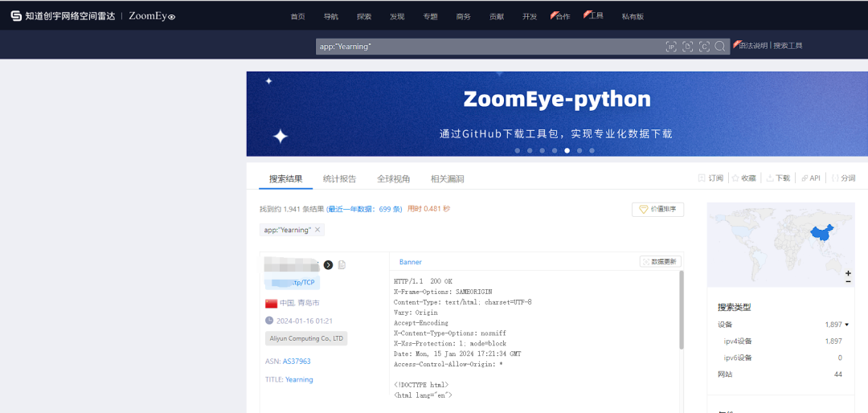Select last carousel dot on banner
The image size is (868, 413).
[x=592, y=150]
